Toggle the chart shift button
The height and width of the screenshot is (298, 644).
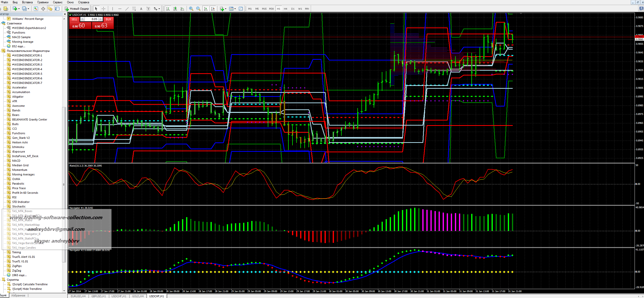click(x=213, y=9)
